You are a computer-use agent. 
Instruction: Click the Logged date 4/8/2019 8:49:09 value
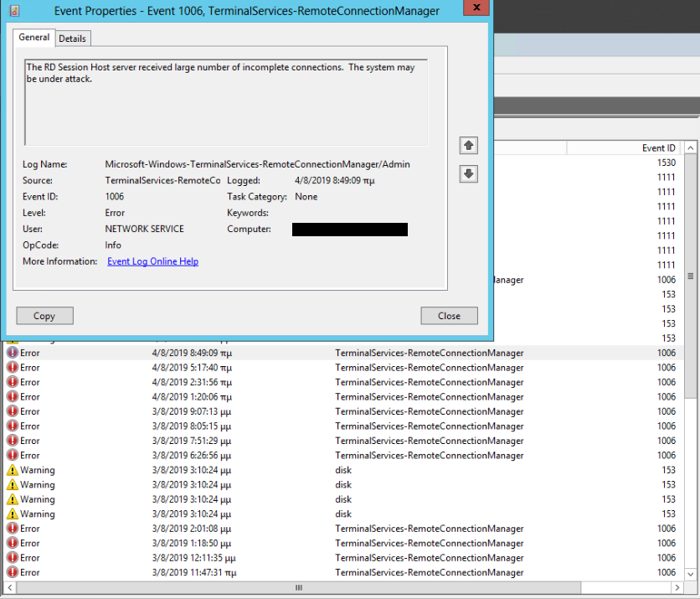click(334, 180)
